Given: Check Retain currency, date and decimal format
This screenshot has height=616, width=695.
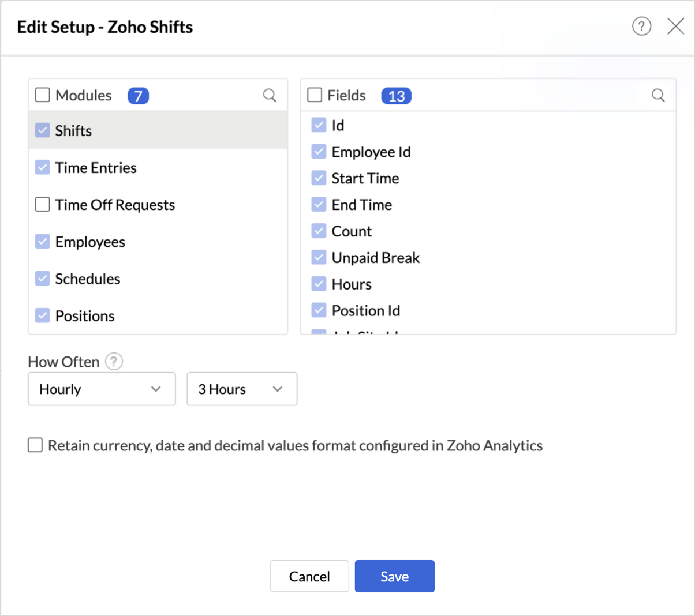Looking at the screenshot, I should coord(36,445).
